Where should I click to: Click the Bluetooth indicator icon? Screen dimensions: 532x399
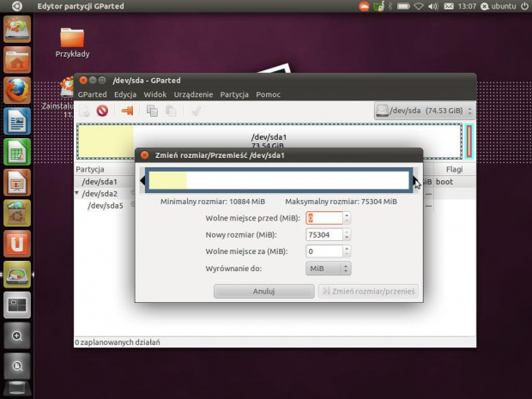(390, 6)
